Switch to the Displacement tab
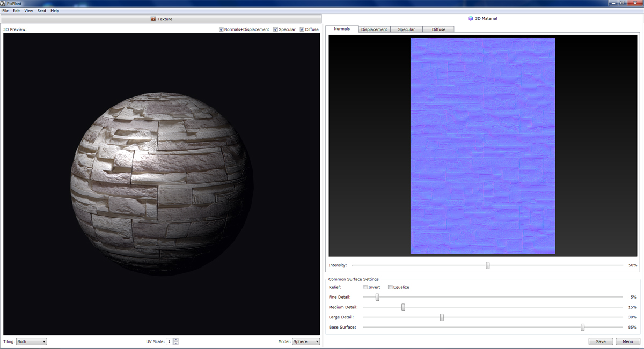Screen dimensions: 644x349 click(x=374, y=29)
